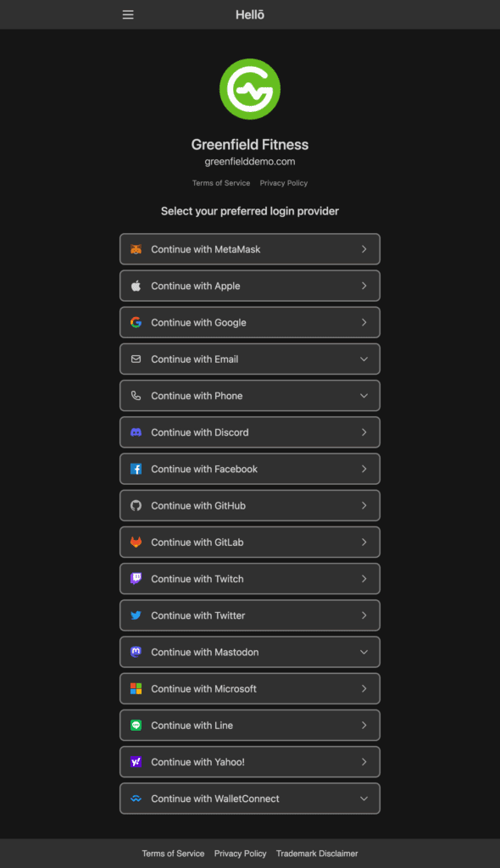
Task: Click the MetaMask fox icon
Action: pyautogui.click(x=136, y=249)
